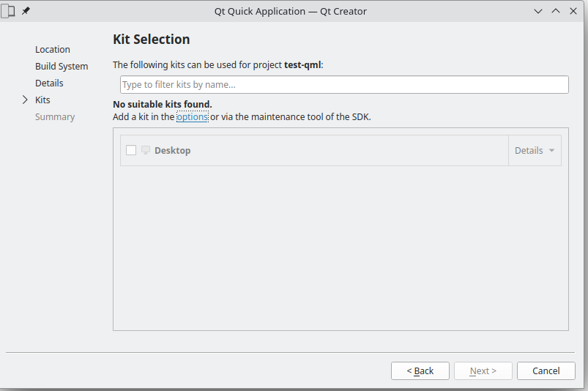Click the kit name filter field
This screenshot has height=391, width=588.
344,85
